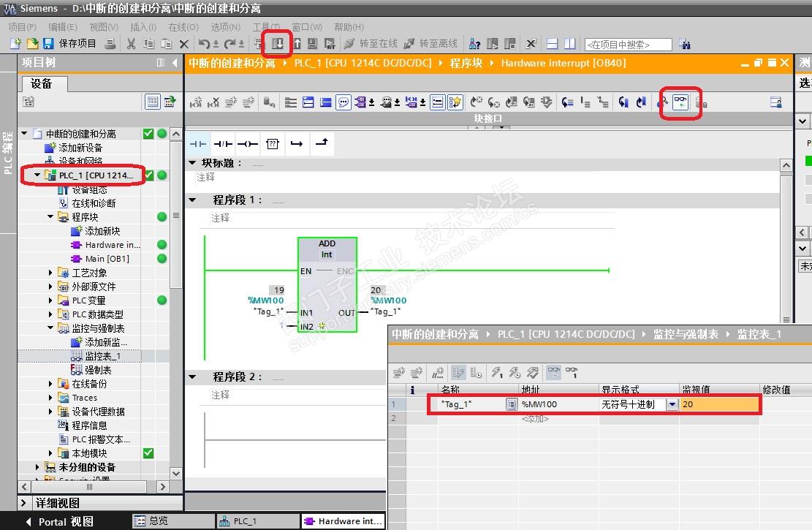
Task: Open the 视图(V) menu
Action: 104,27
